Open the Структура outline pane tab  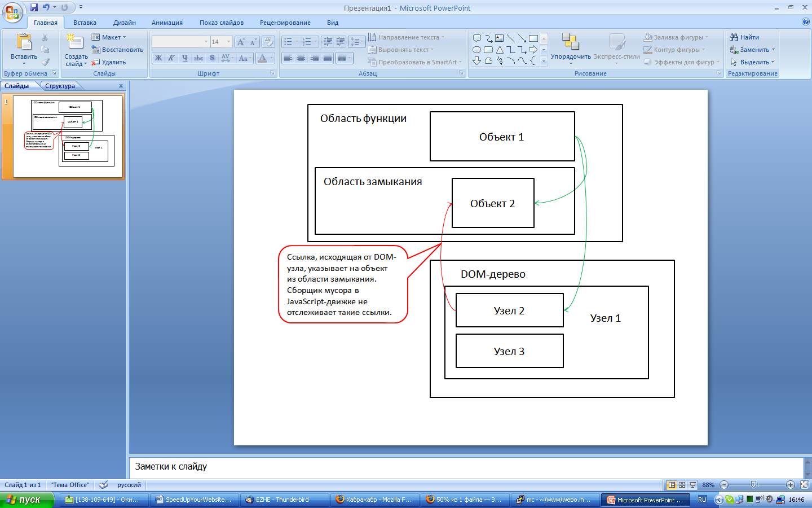tap(60, 86)
